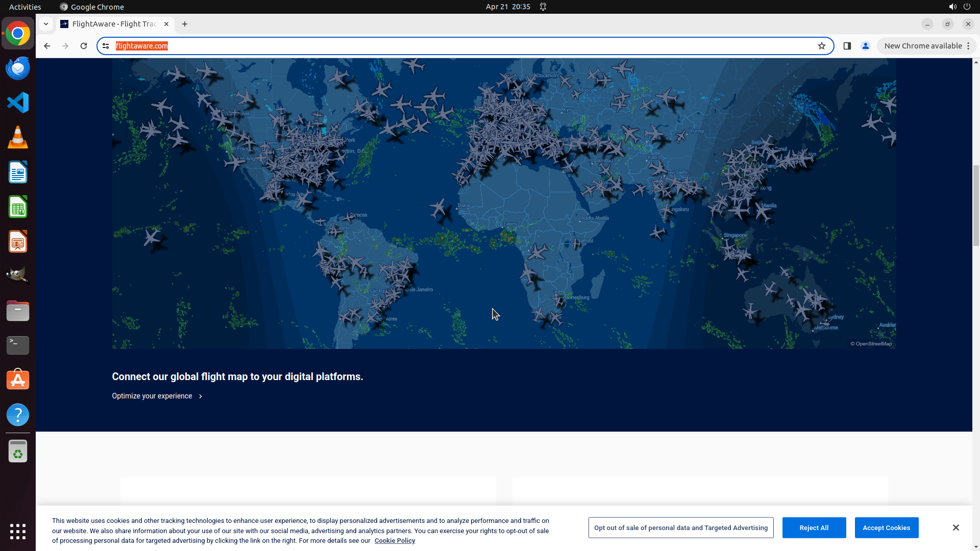980x551 pixels.
Task: Click the bookmark star icon
Action: [x=821, y=46]
